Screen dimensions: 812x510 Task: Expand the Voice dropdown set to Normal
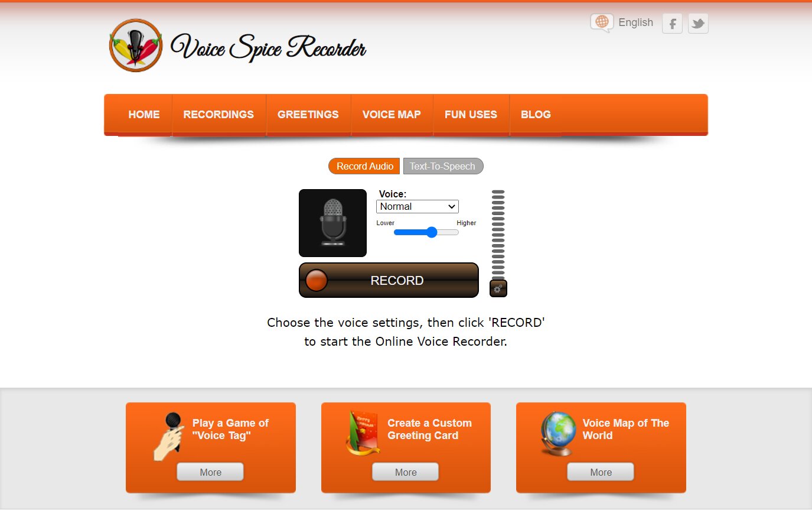pos(418,206)
